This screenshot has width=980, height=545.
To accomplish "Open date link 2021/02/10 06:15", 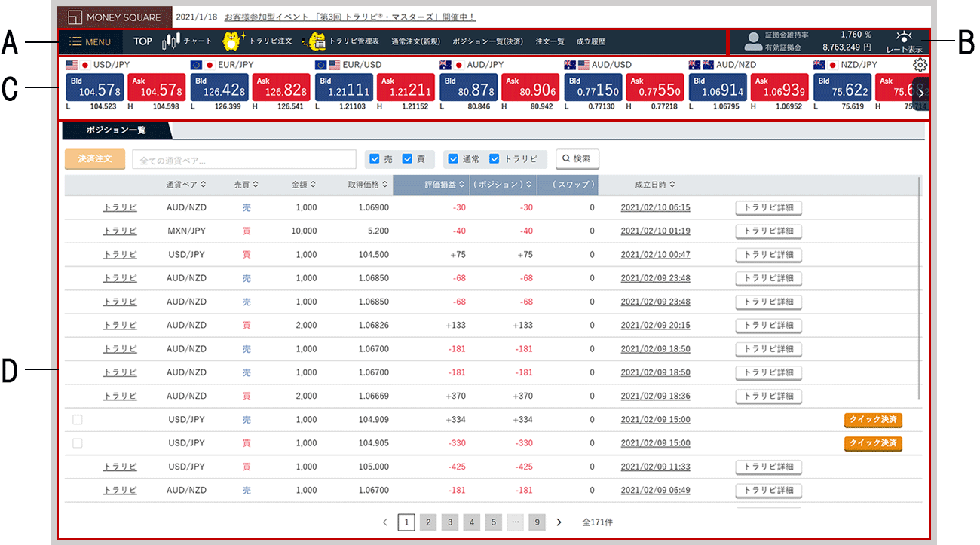I will 655,207.
